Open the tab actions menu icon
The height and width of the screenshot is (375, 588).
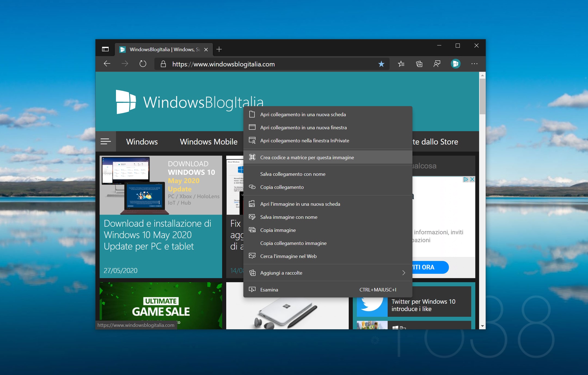click(x=105, y=49)
